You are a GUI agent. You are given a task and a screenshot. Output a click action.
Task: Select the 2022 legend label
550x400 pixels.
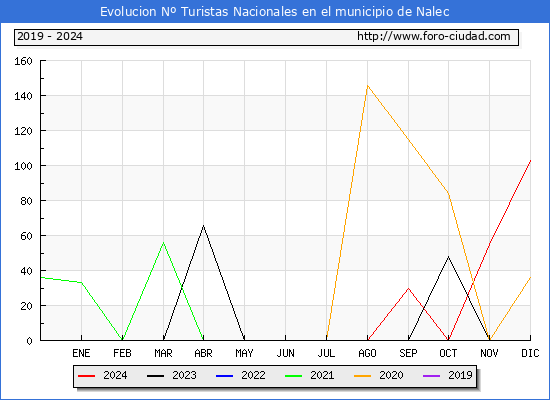[x=253, y=375]
